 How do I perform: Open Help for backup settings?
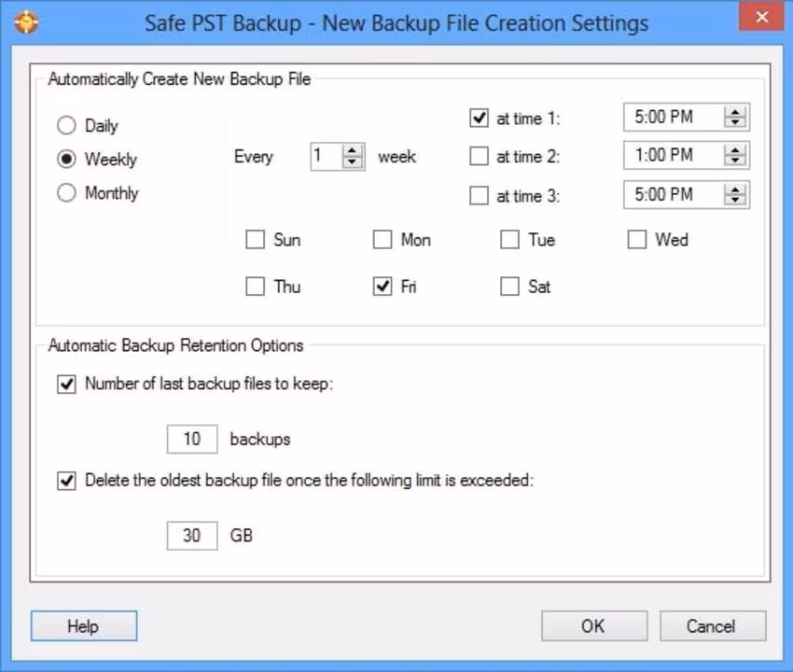pyautogui.click(x=83, y=626)
